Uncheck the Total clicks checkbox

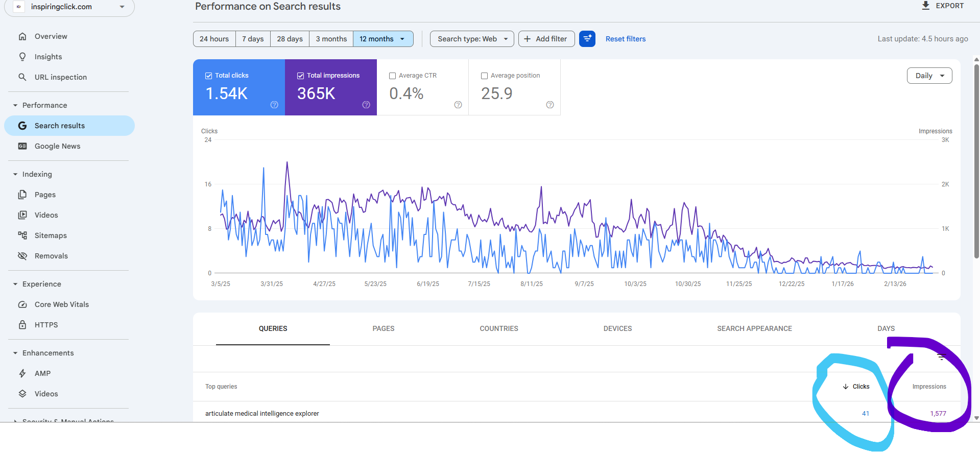click(209, 76)
